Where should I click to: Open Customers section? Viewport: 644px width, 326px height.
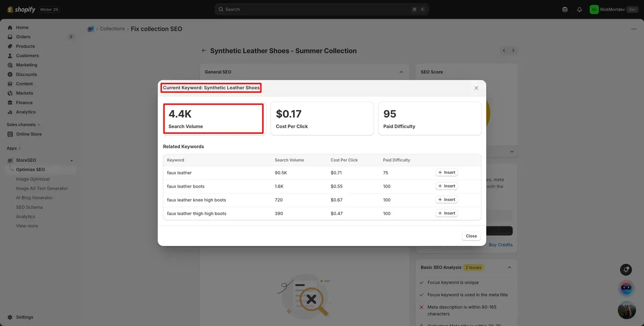27,56
